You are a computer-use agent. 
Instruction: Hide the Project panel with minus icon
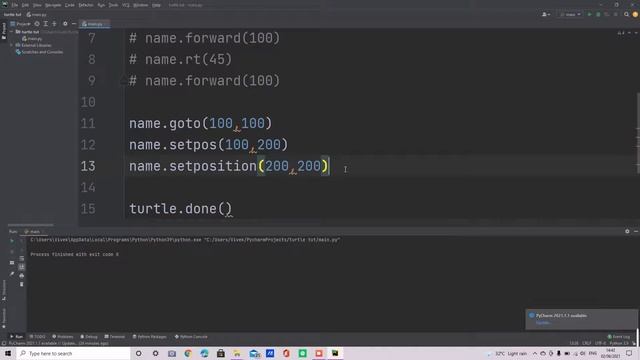point(74,24)
